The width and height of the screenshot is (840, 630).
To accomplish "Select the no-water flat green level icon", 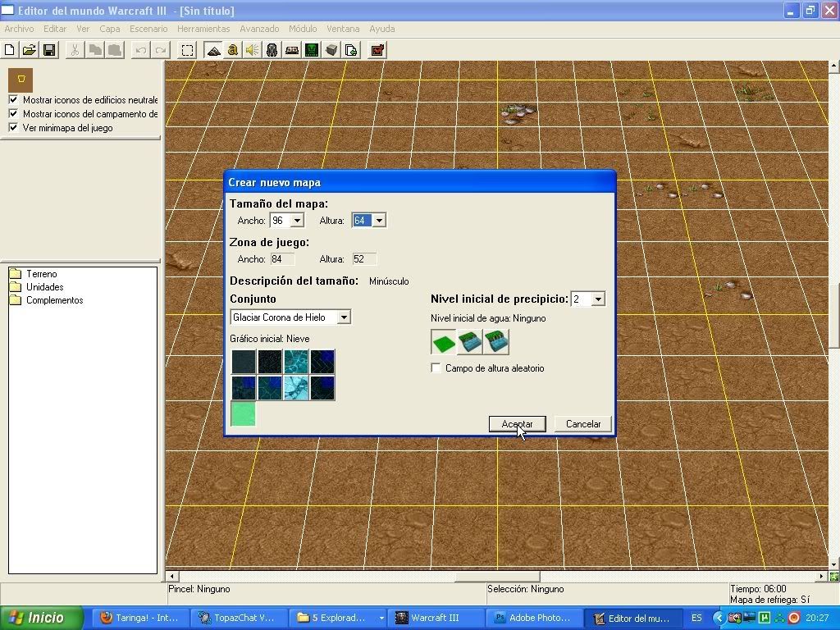I will (443, 342).
